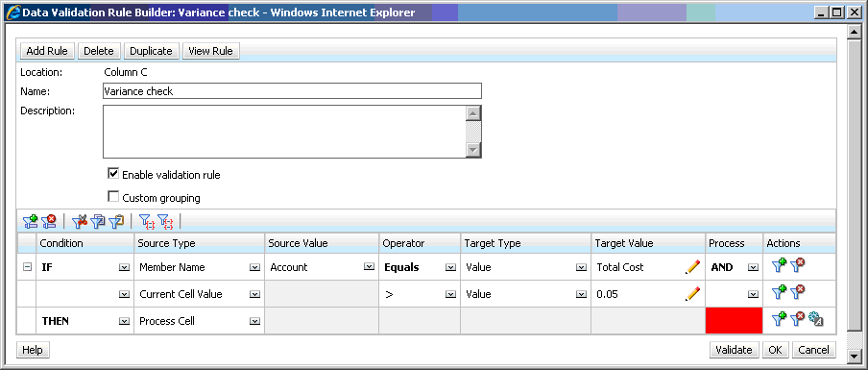The width and height of the screenshot is (868, 370).
Task: Click the View Rule button
Action: (210, 51)
